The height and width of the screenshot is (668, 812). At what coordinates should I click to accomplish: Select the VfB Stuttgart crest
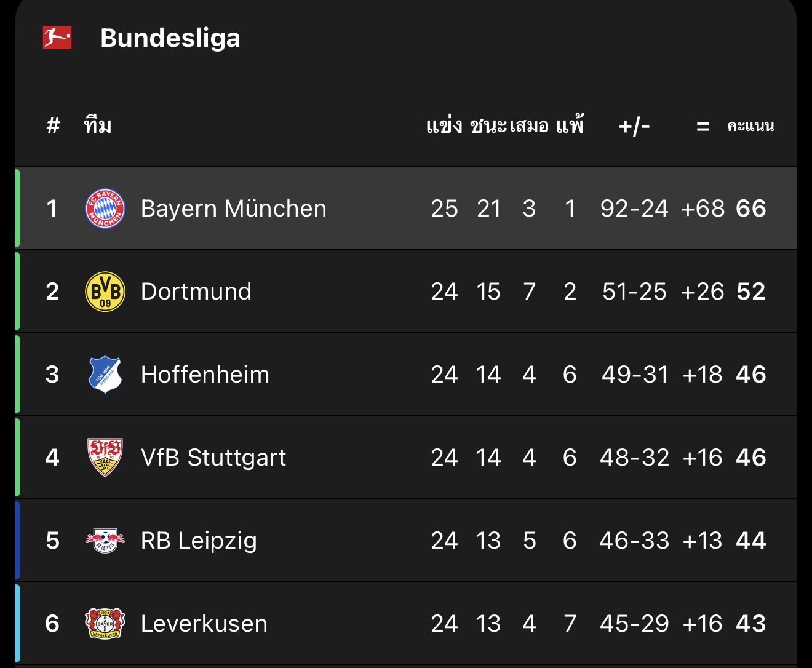click(105, 458)
